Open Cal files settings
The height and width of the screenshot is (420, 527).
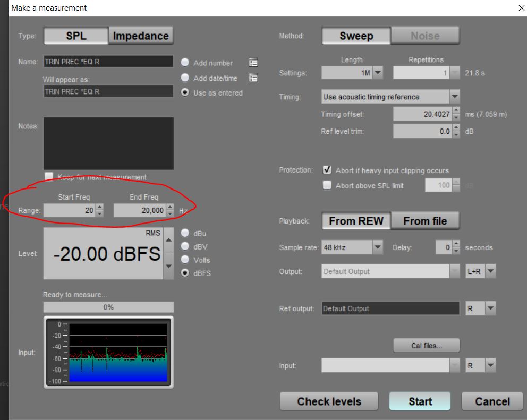(x=427, y=346)
